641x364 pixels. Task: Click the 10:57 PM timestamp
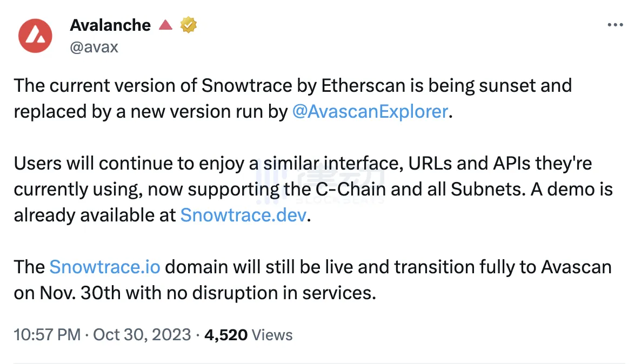point(48,334)
